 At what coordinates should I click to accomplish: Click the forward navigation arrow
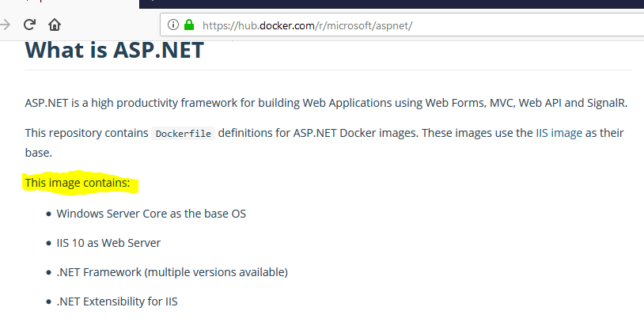tap(5, 25)
